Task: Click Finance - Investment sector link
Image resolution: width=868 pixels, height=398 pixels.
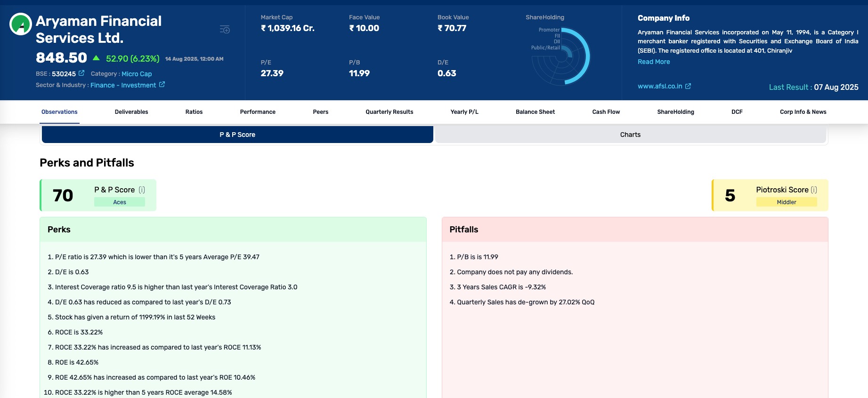Action: coord(123,85)
